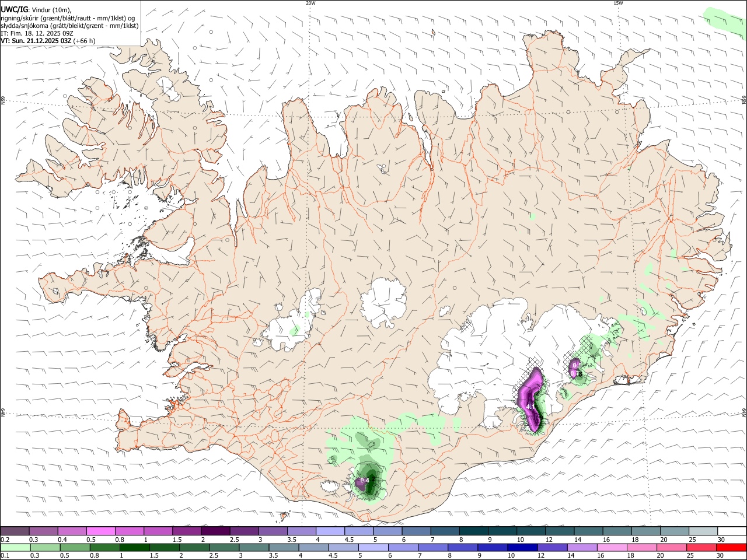
Task: Click the "2.5" label in the upper legend row
Action: tap(234, 540)
